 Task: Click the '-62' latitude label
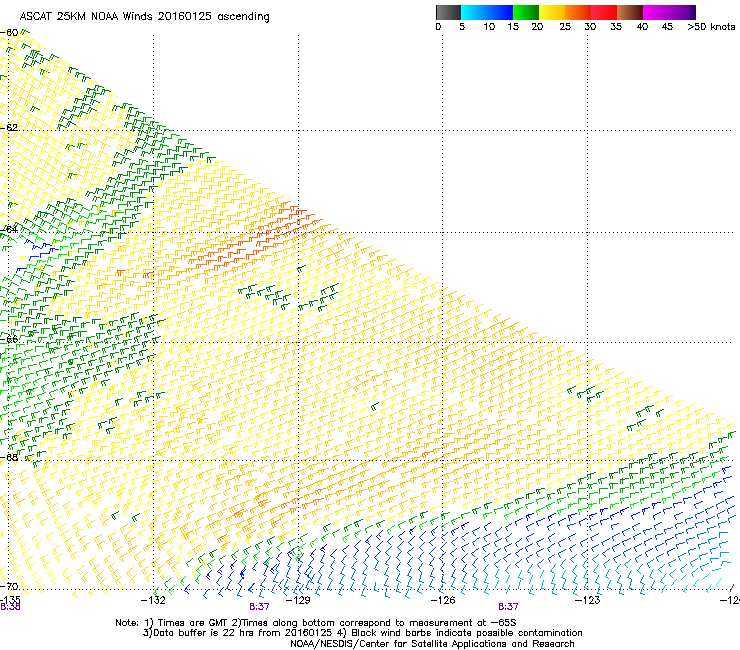(x=9, y=127)
